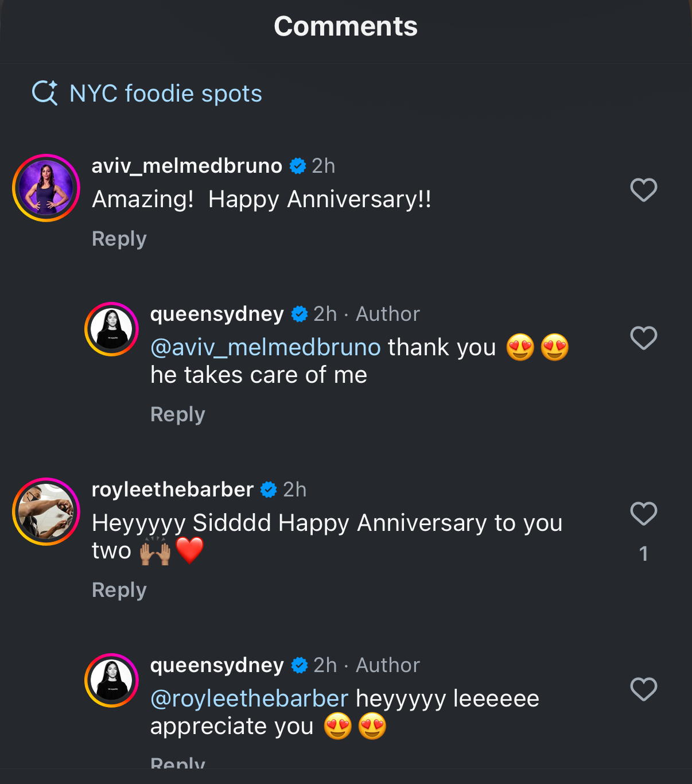Like queensydney's reply to royleethebarber
The image size is (692, 784).
[643, 689]
